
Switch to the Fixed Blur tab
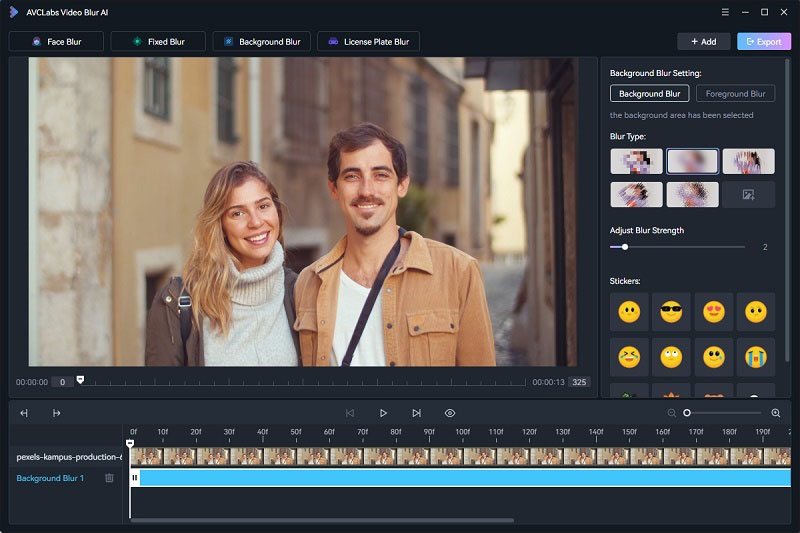tap(158, 42)
